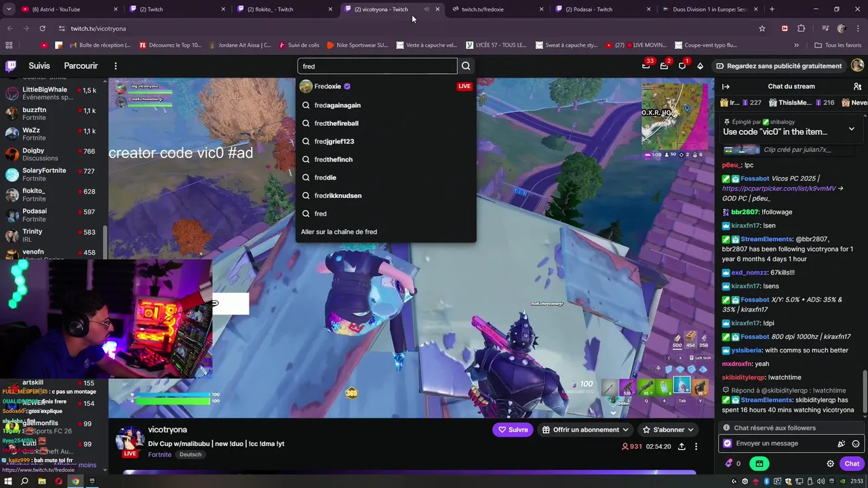
Task: Switch to the flokito_ - Twitch tab
Action: [285, 9]
